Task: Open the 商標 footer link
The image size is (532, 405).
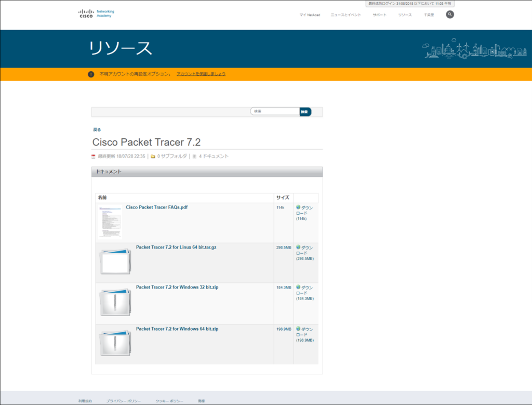Action: tap(202, 401)
